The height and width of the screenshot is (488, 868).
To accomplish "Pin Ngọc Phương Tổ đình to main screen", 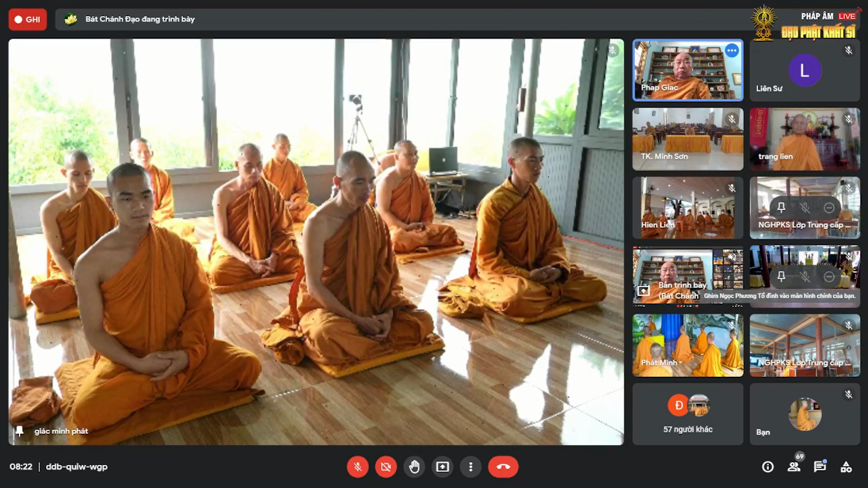I will (x=781, y=277).
